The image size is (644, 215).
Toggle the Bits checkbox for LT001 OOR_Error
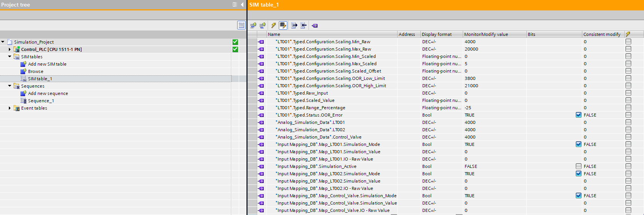(578, 115)
